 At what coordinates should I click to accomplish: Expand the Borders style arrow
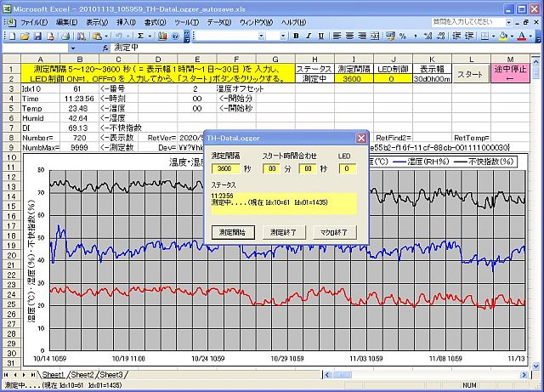tap(493, 36)
